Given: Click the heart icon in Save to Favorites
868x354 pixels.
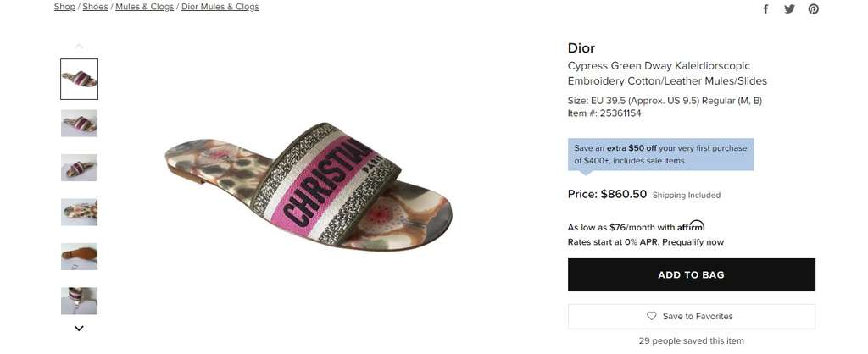Looking at the screenshot, I should 652,316.
